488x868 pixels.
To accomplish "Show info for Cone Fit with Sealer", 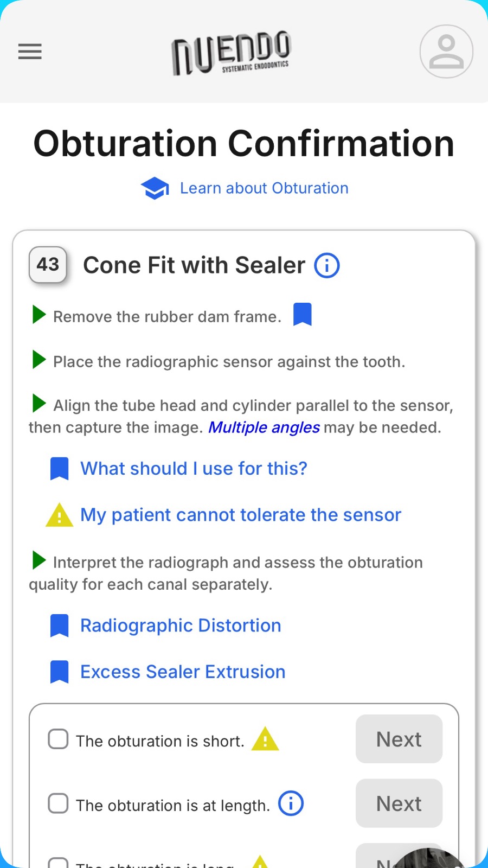I will 327,265.
